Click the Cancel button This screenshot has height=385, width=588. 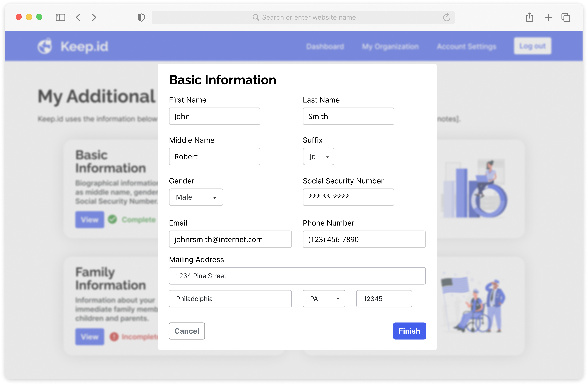coord(186,331)
